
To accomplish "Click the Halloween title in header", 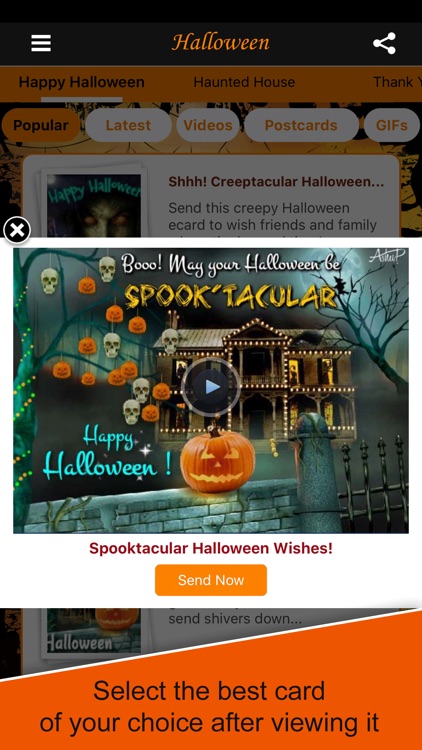I will click(x=221, y=43).
